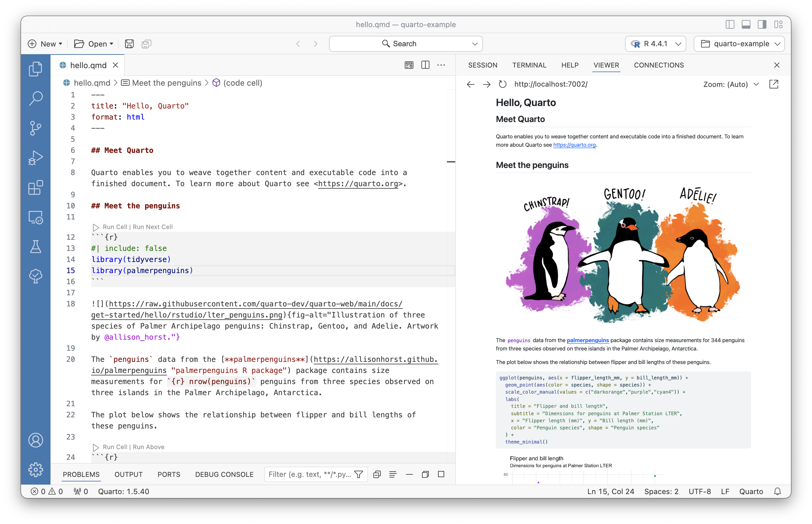Screen dimensions: 812x524
Task: Switch to the TERMINAL tab
Action: pos(529,65)
